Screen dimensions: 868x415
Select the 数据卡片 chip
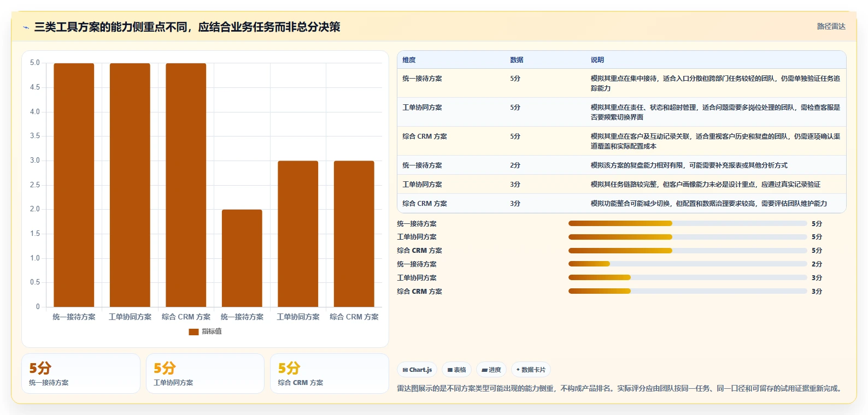pos(531,370)
